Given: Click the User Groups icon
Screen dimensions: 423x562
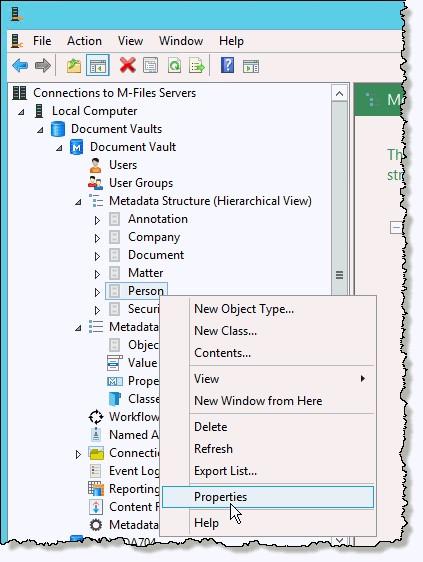Looking at the screenshot, I should (95, 183).
